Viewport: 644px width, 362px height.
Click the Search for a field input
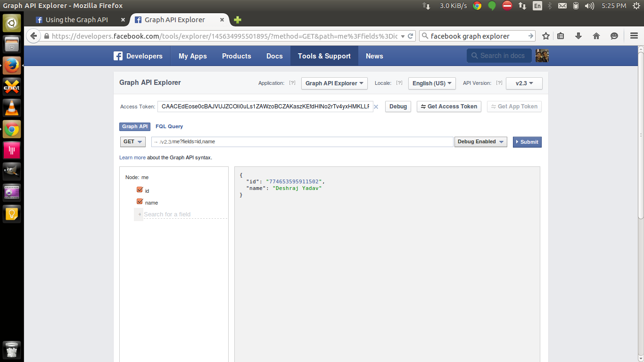185,214
